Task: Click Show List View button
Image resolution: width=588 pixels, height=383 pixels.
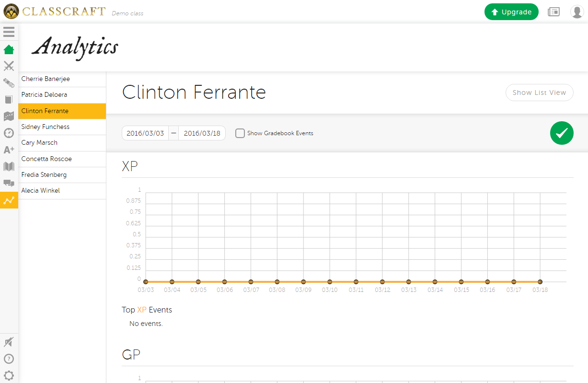Action: point(539,93)
